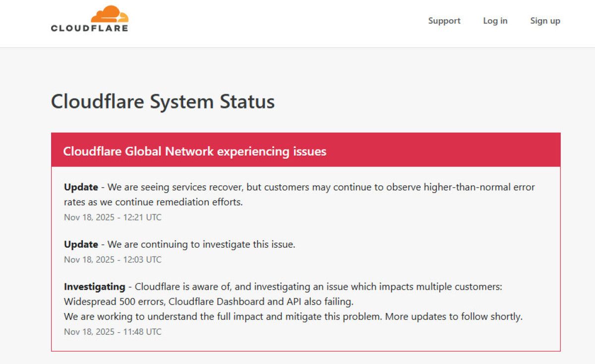Open the Global Network experiencing issues incident title
The height and width of the screenshot is (364, 595).
pos(194,151)
